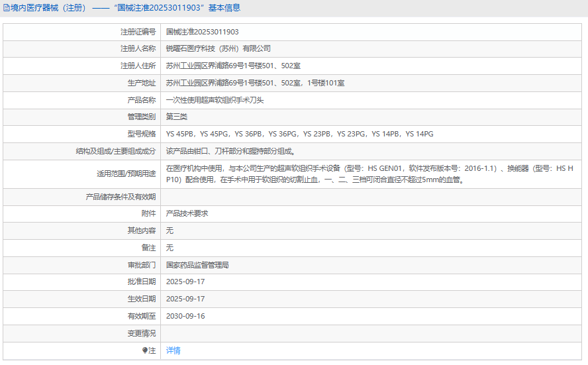
Task: Select the registration number value 国械注准20253011903
Action: (x=202, y=32)
